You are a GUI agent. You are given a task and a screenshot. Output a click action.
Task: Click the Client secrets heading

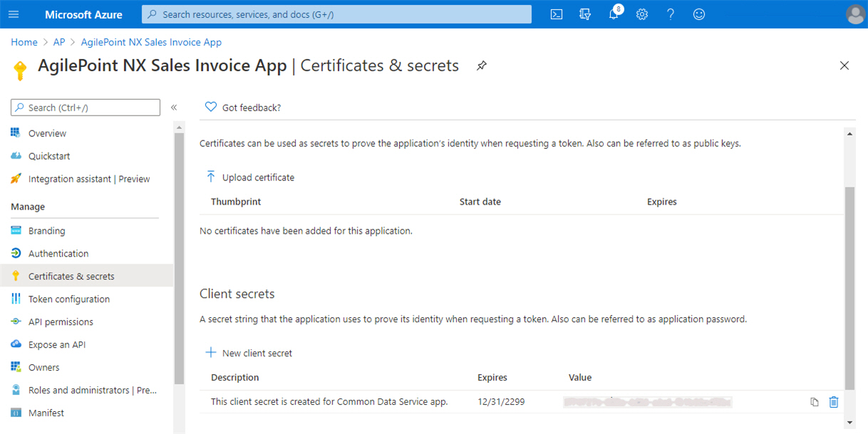click(x=237, y=294)
